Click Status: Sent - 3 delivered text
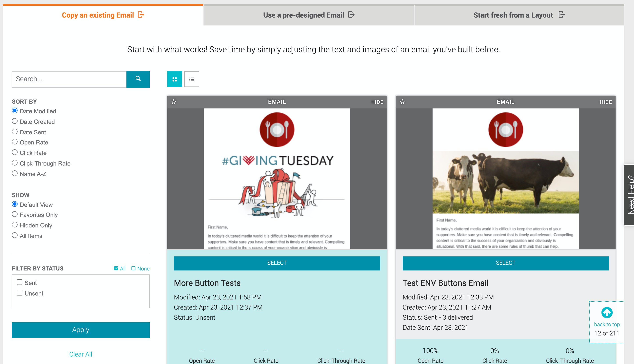 click(x=438, y=317)
